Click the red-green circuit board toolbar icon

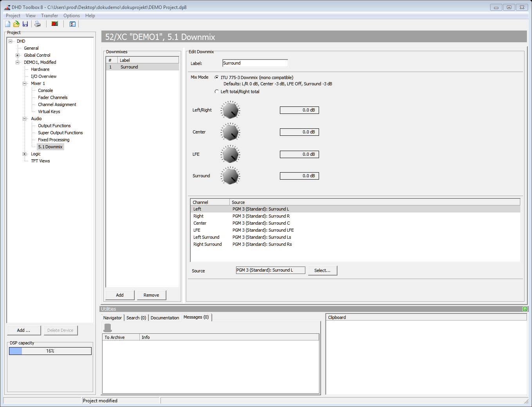pos(55,24)
